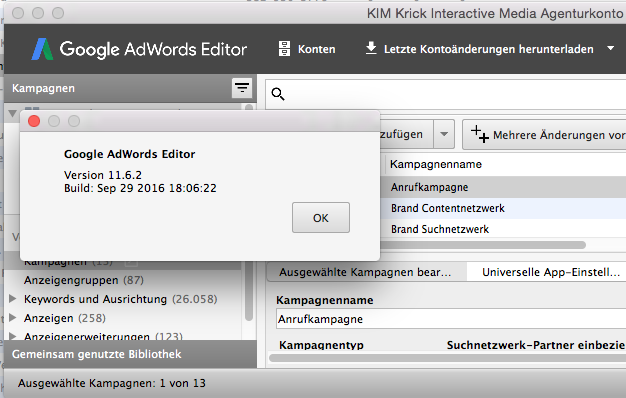Viewport: 626px width, 398px height.
Task: Click OK in the version dialog
Action: 321,218
